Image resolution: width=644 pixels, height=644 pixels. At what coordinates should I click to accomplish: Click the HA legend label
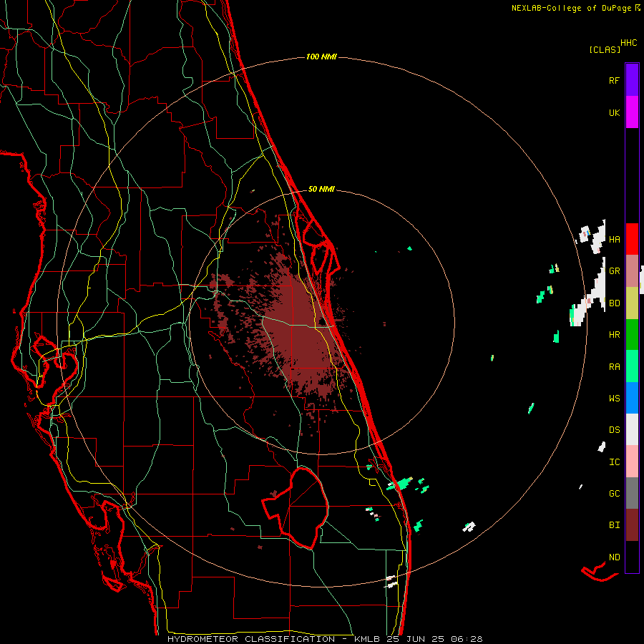coord(614,239)
